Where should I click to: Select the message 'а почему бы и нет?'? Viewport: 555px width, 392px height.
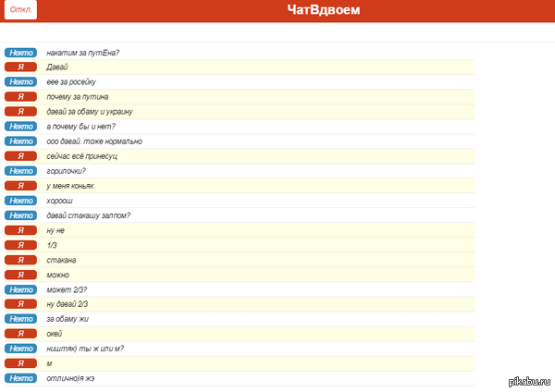pyautogui.click(x=80, y=127)
